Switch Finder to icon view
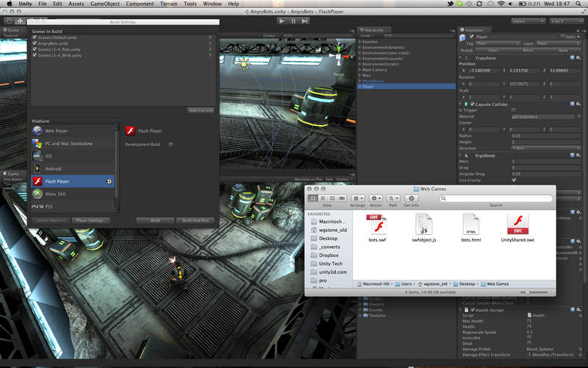 [x=313, y=198]
